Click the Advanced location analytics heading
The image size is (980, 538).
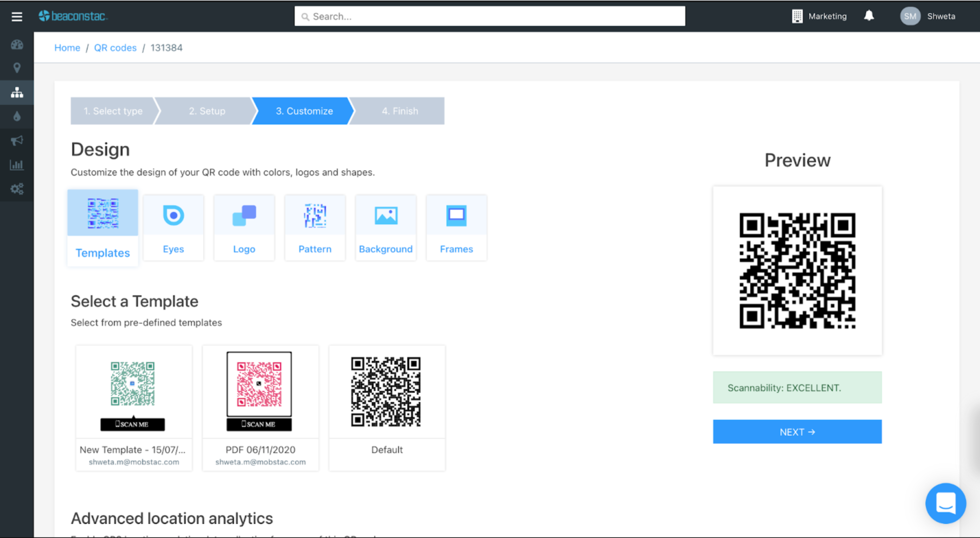pyautogui.click(x=172, y=518)
